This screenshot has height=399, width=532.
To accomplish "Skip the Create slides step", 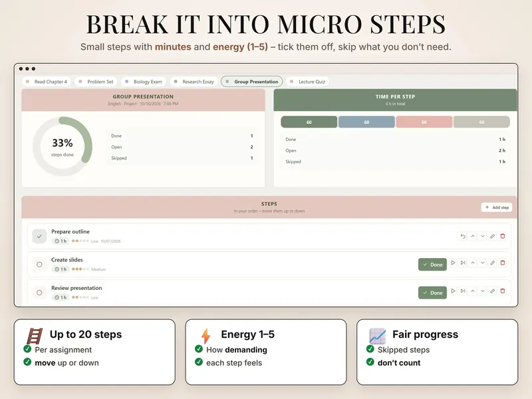I will click(463, 263).
